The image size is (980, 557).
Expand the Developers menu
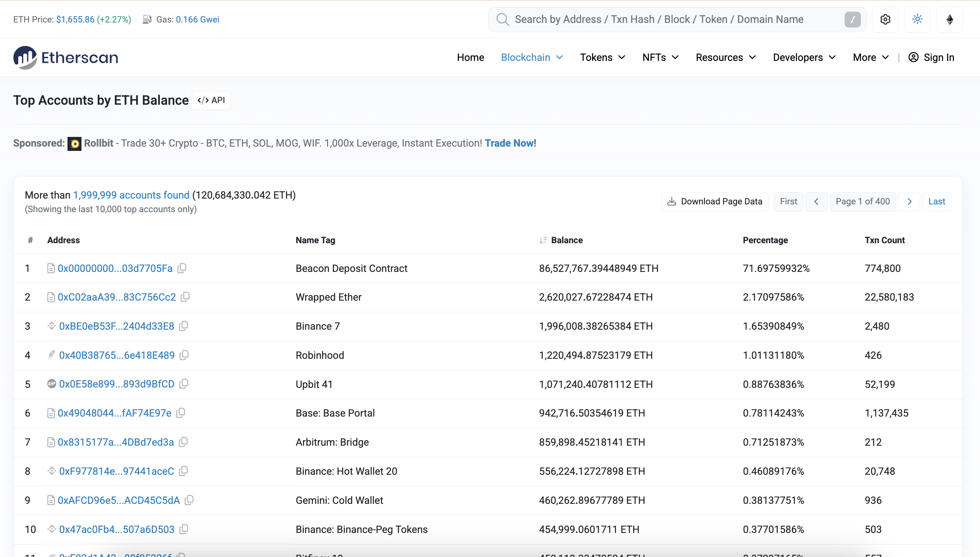tap(804, 57)
